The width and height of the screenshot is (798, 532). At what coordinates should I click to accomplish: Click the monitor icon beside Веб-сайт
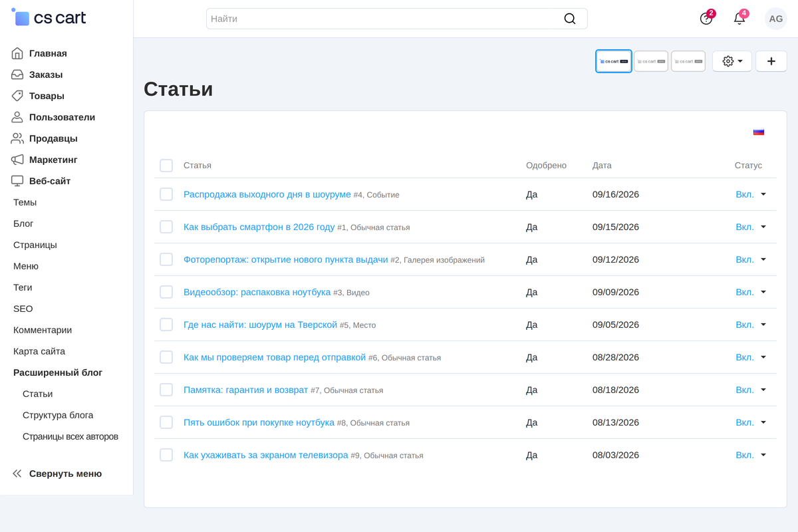(x=17, y=181)
